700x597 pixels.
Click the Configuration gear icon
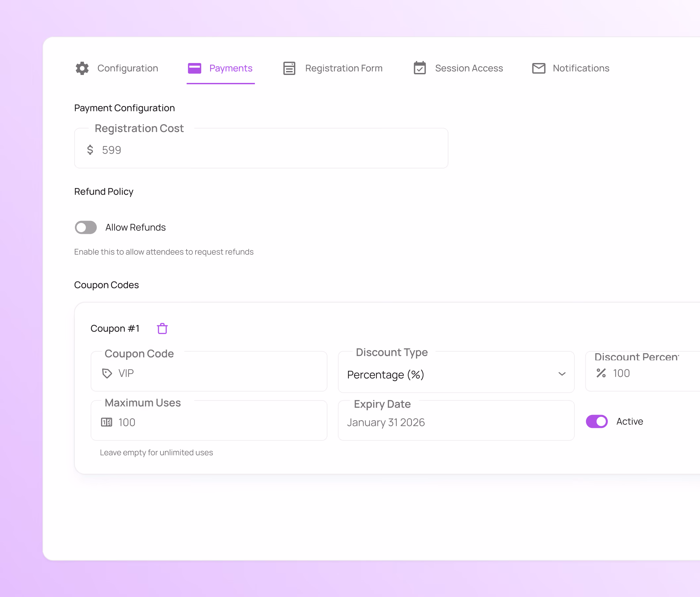pos(82,68)
